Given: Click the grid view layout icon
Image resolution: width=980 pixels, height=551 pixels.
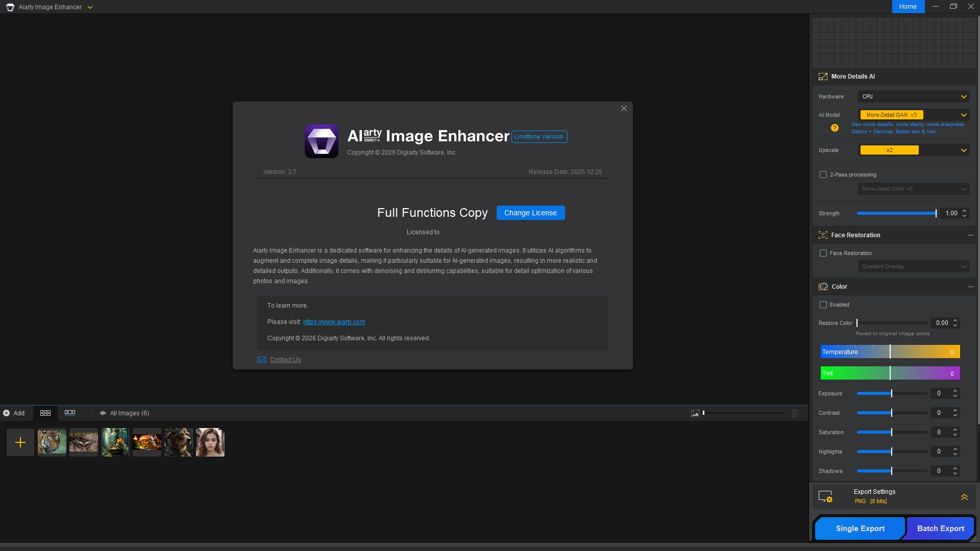Looking at the screenshot, I should [x=45, y=413].
